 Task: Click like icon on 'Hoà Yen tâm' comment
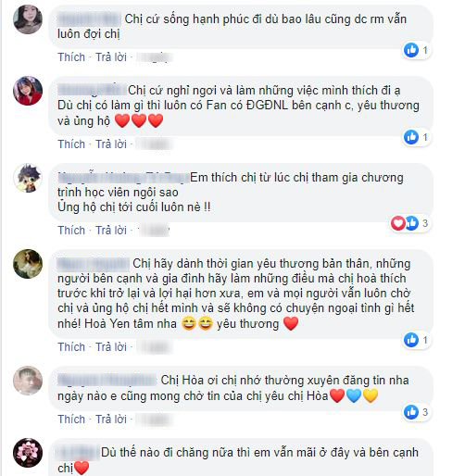tap(411, 340)
